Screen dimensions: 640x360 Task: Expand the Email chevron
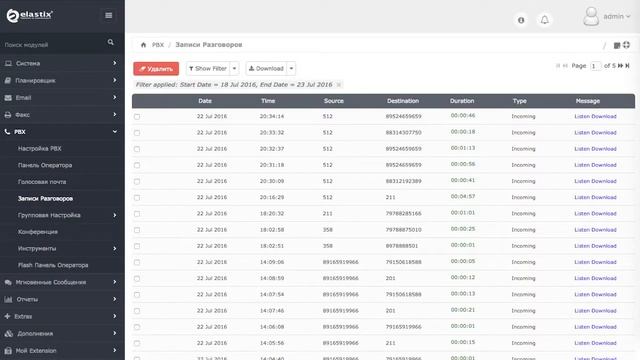[115, 98]
